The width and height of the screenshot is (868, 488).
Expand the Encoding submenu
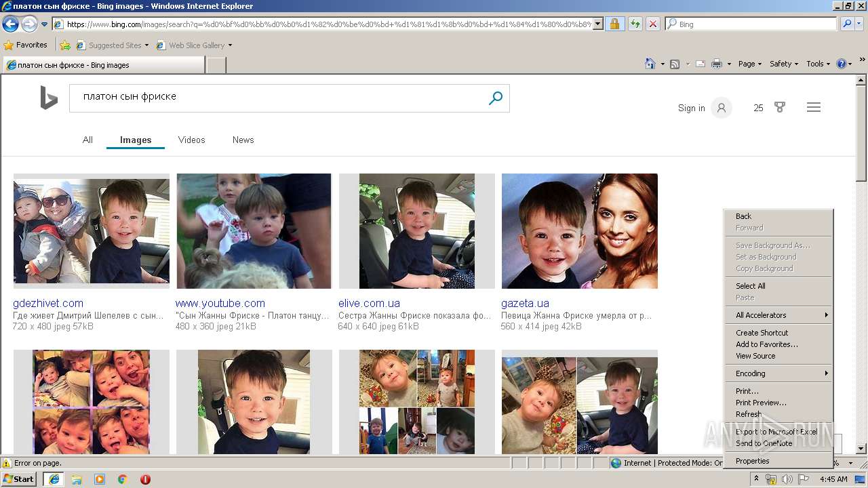778,373
